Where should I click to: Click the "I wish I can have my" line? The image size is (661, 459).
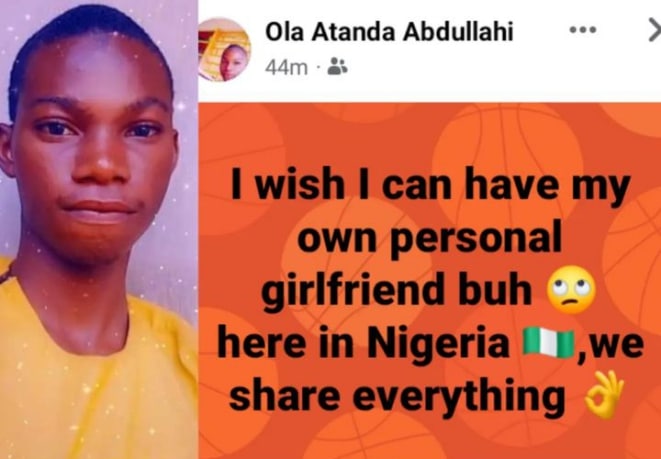point(429,186)
